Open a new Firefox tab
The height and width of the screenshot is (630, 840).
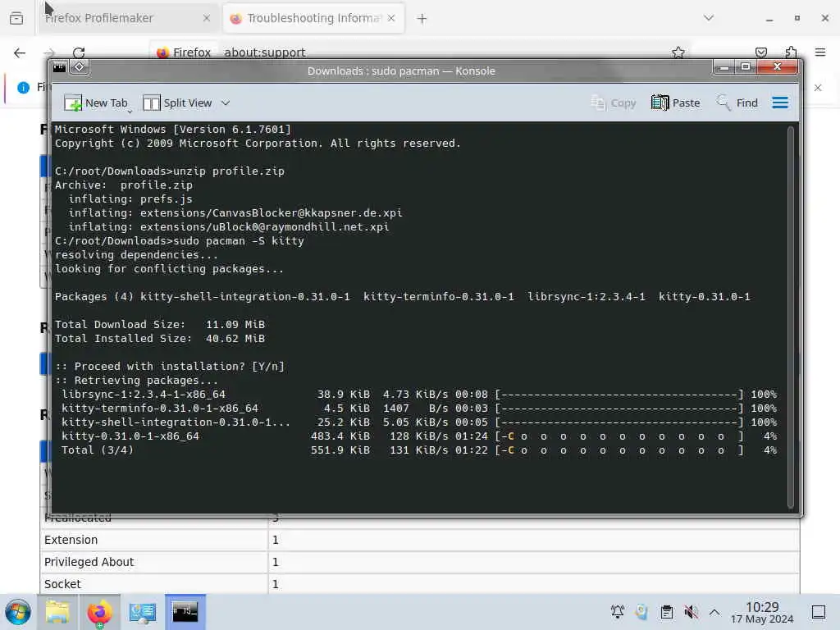(422, 19)
